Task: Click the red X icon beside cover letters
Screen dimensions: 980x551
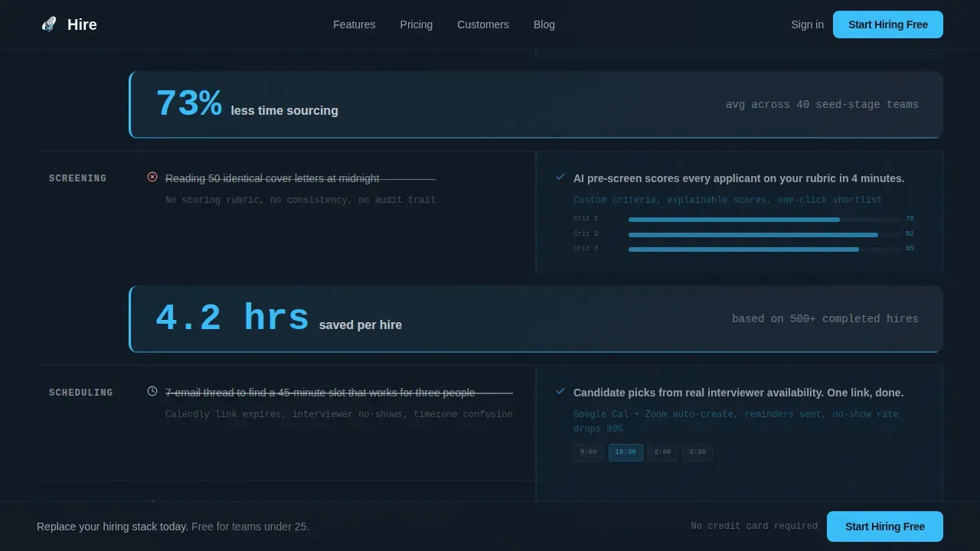Action: pyautogui.click(x=152, y=177)
